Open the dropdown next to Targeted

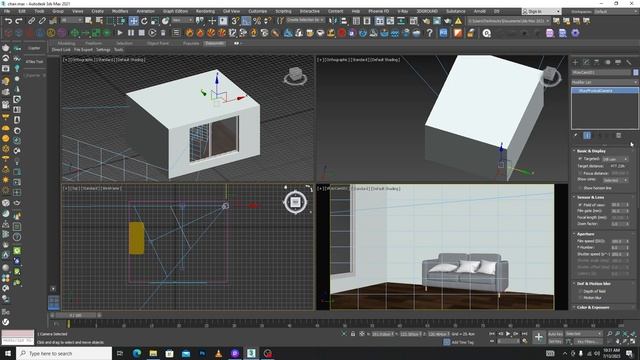click(x=616, y=159)
